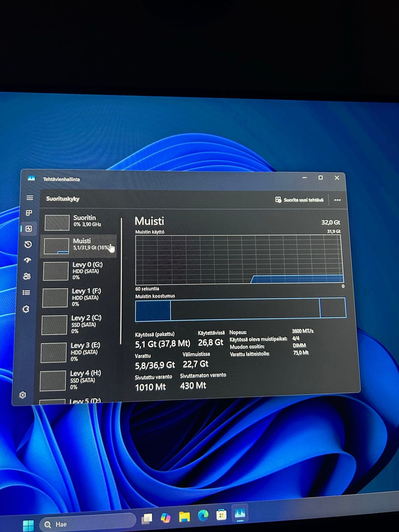Click the "Muistin käyttö" usage graph
Viewport: 399px width, 532px height.
(x=239, y=259)
